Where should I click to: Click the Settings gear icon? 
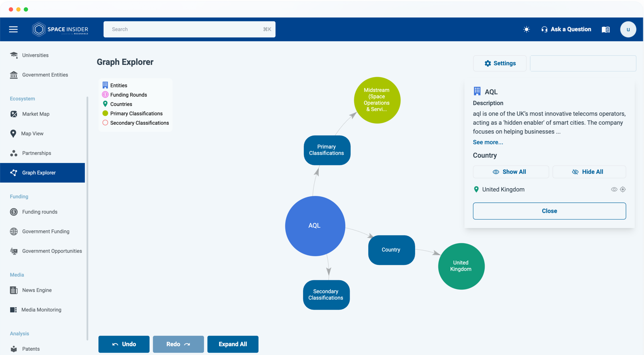tap(488, 63)
